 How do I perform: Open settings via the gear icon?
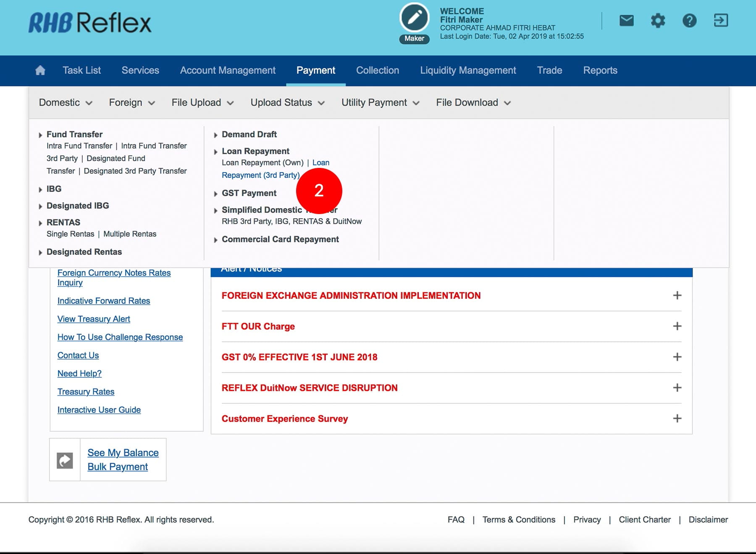658,20
